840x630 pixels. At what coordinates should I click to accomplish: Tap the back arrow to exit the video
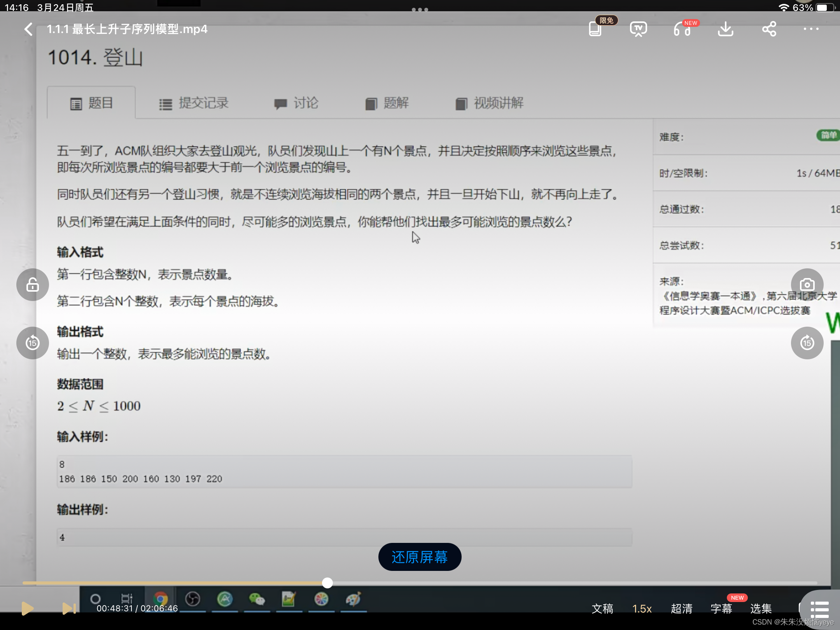[28, 29]
